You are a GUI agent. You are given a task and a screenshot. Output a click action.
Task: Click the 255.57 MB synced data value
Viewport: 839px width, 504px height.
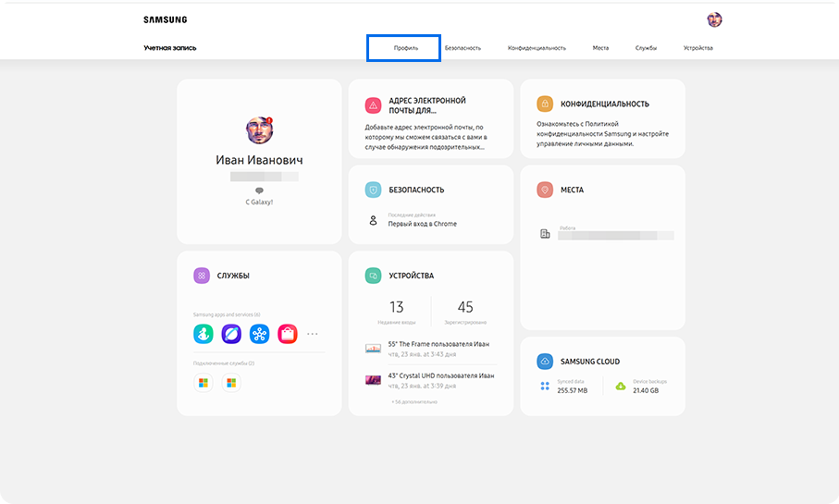coord(572,390)
